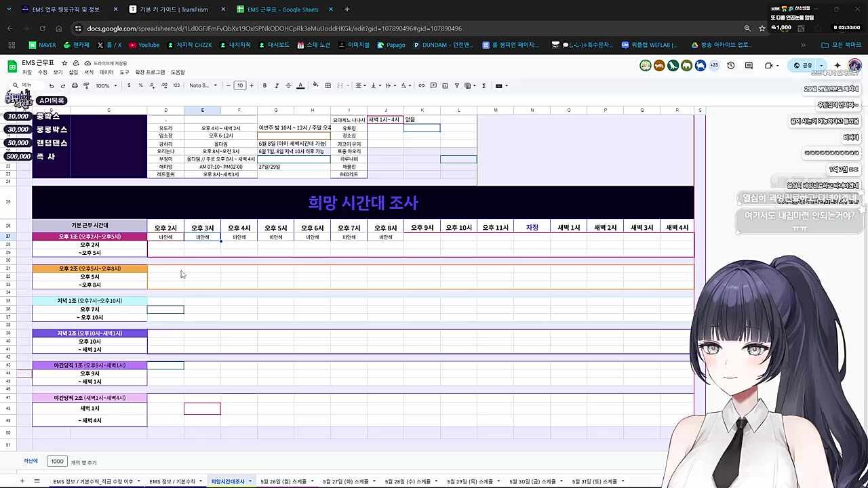868x488 pixels.
Task: Open the share button dropdown arrow
Action: point(821,66)
